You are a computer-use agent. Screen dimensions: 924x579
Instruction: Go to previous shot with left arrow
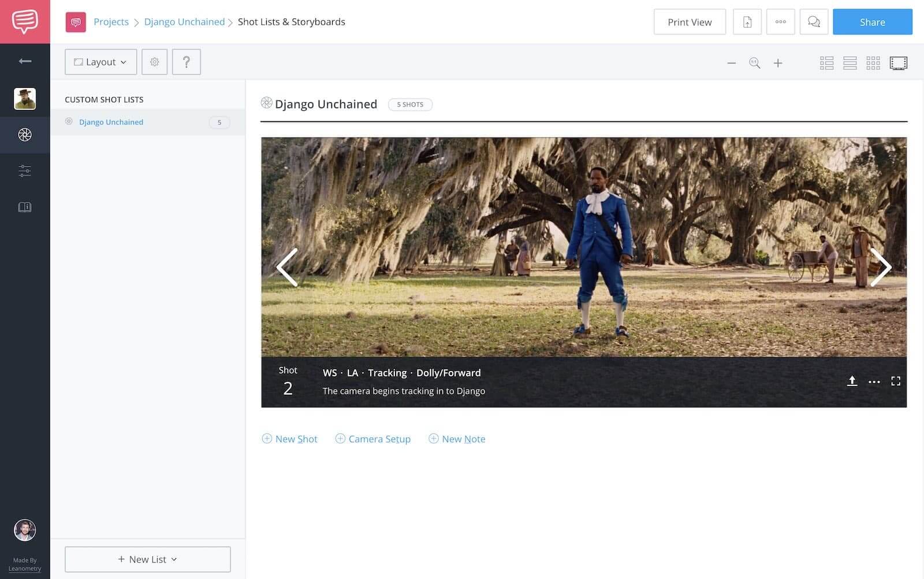click(x=287, y=267)
